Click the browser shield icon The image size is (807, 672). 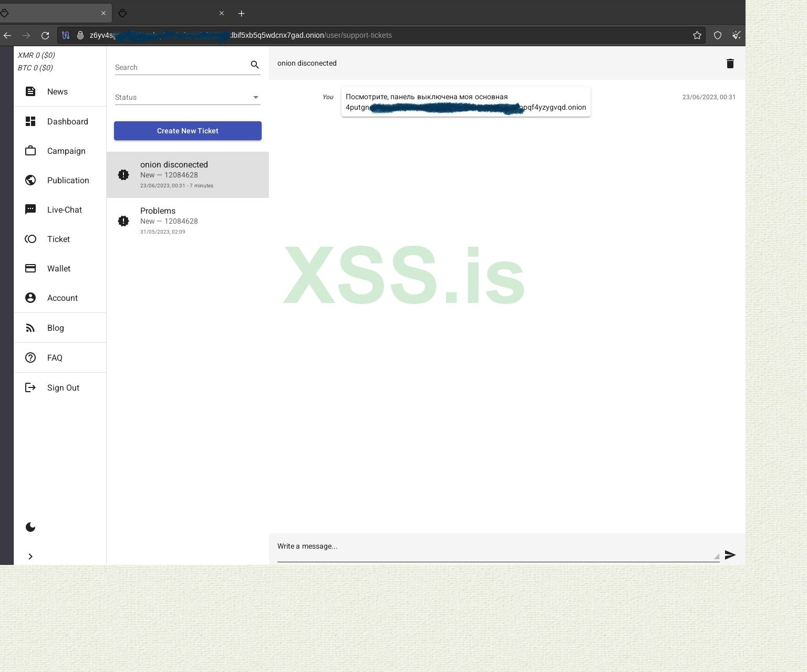point(718,35)
